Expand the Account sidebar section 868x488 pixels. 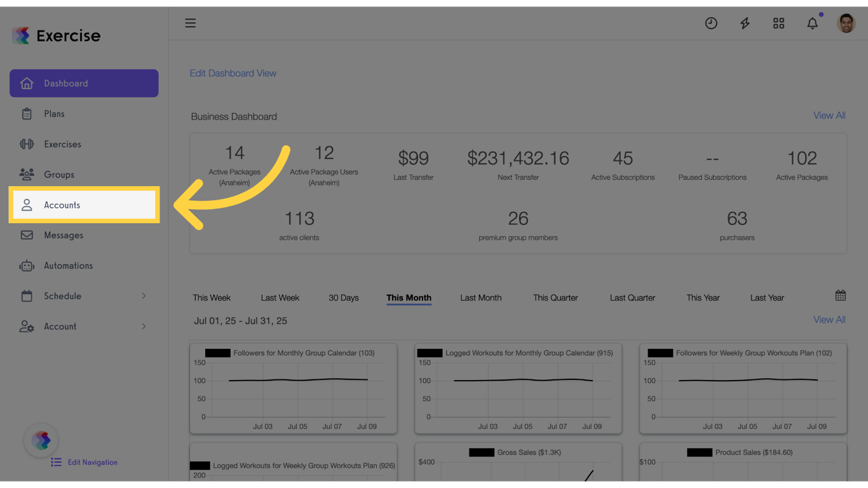tap(60, 327)
